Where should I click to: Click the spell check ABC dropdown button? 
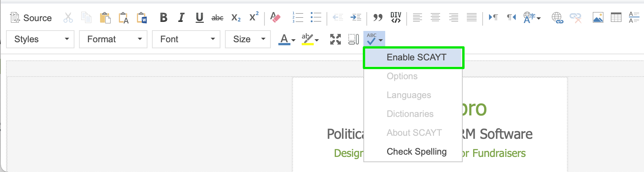point(374,39)
